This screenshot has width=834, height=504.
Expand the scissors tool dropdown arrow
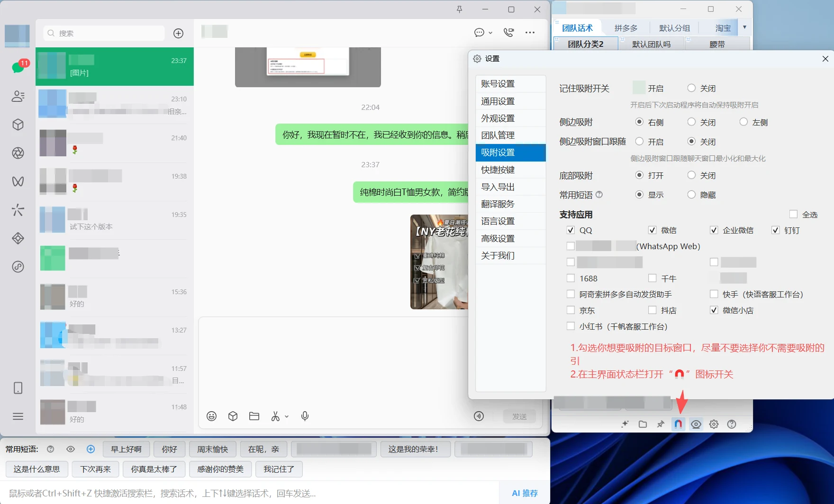[x=287, y=417]
